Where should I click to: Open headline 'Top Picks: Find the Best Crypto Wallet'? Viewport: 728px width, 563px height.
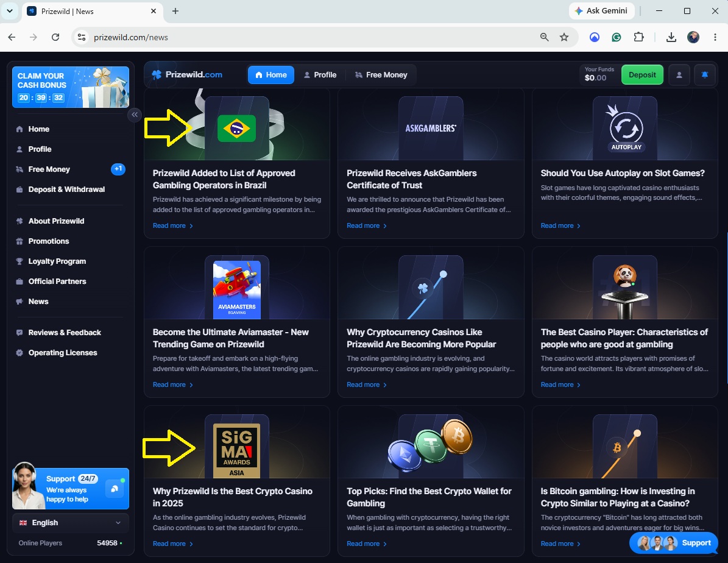point(429,497)
